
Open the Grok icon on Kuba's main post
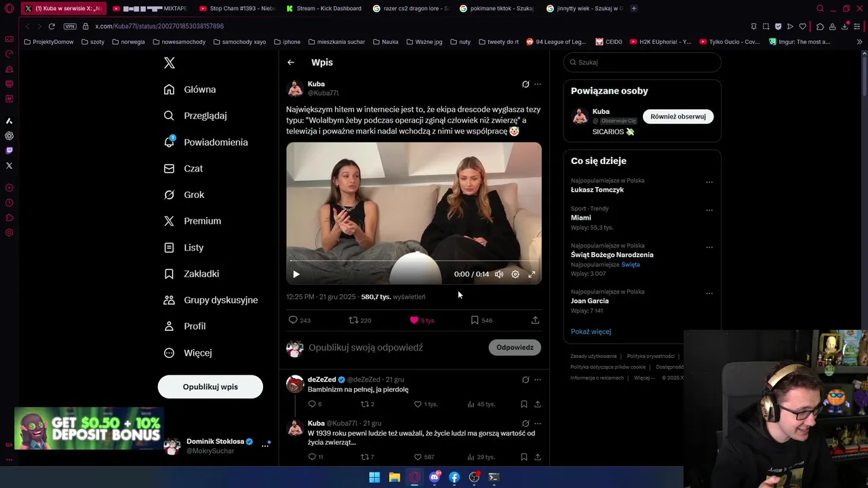coord(526,85)
